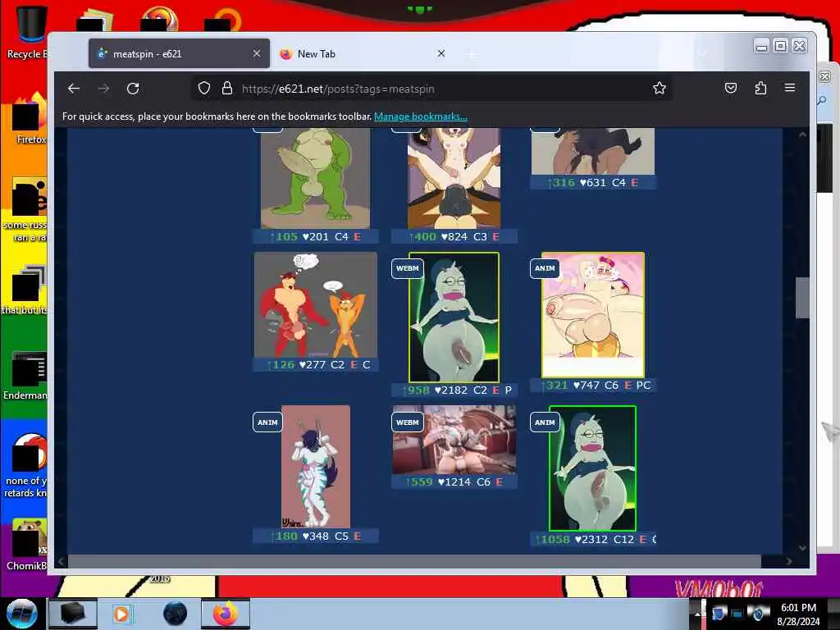Open the Recycle Bin desktop icon
This screenshot has width=840, height=630.
[x=28, y=32]
